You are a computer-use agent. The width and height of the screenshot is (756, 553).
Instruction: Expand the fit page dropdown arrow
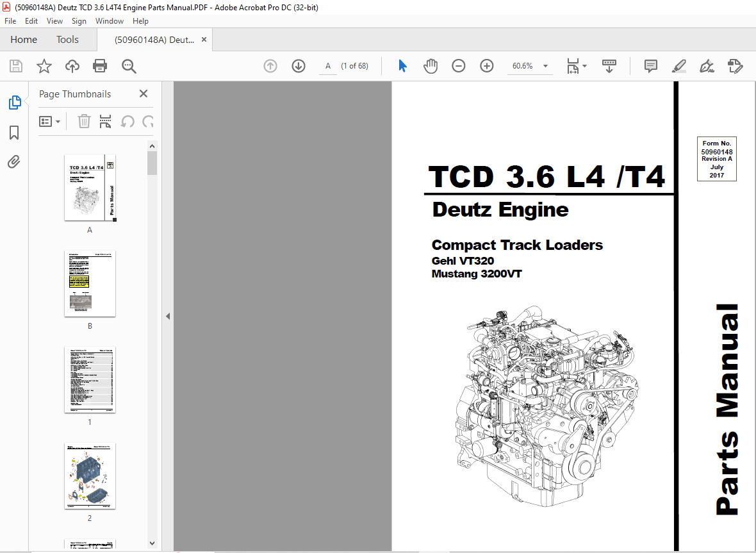pyautogui.click(x=585, y=66)
